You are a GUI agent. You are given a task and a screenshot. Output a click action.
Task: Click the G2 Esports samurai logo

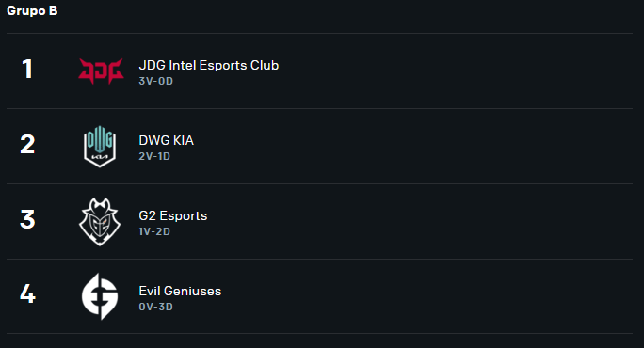(100, 222)
